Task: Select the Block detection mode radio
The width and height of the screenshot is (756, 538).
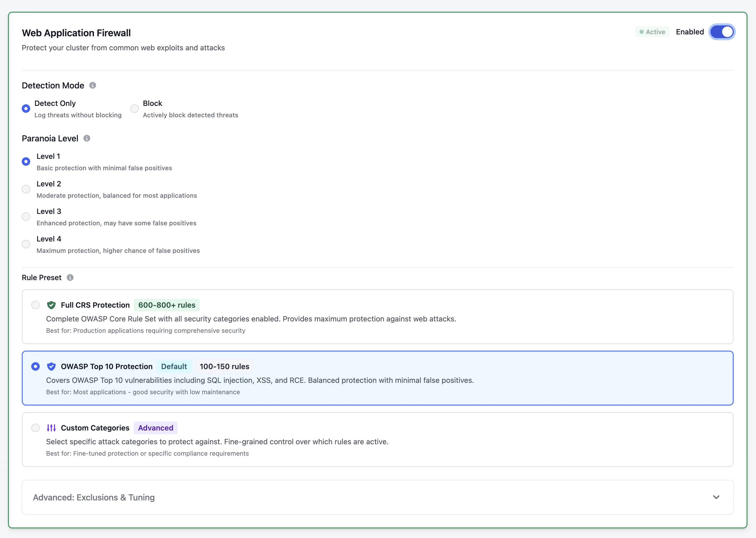Action: (134, 109)
